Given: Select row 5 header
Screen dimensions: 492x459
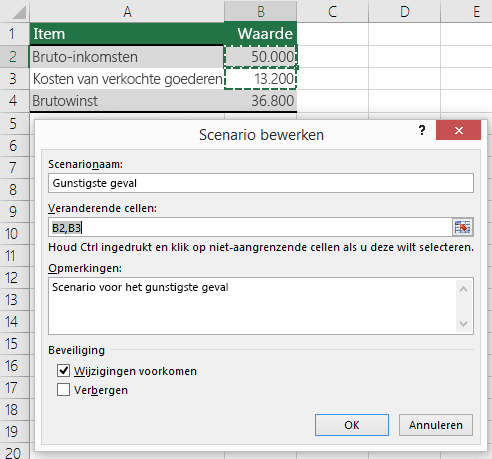Looking at the screenshot, I should point(12,123).
